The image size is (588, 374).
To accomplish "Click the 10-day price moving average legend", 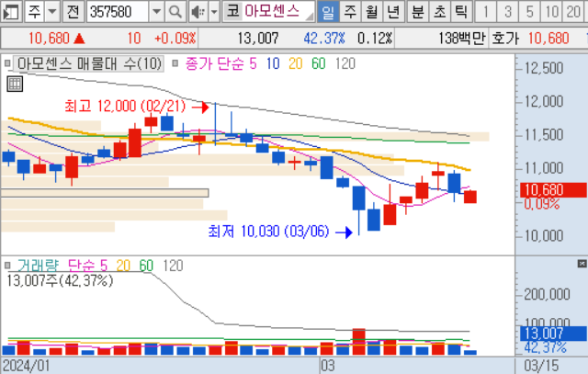I will point(273,63).
